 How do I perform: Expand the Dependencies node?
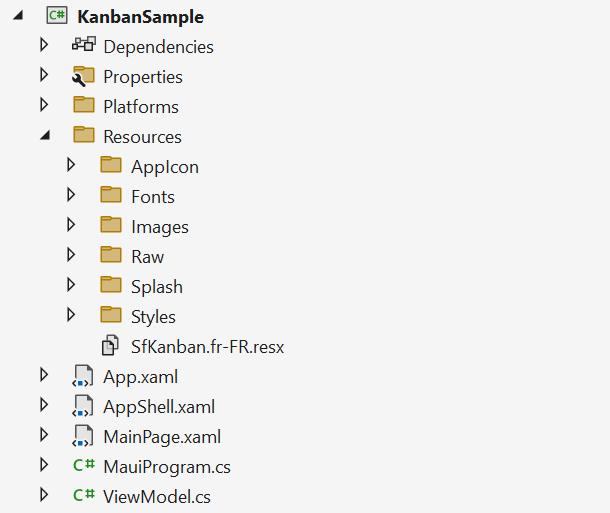pyautogui.click(x=44, y=46)
